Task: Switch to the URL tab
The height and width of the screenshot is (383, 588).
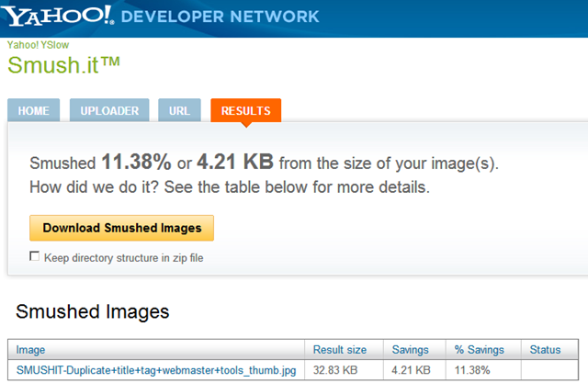Action: pyautogui.click(x=179, y=110)
